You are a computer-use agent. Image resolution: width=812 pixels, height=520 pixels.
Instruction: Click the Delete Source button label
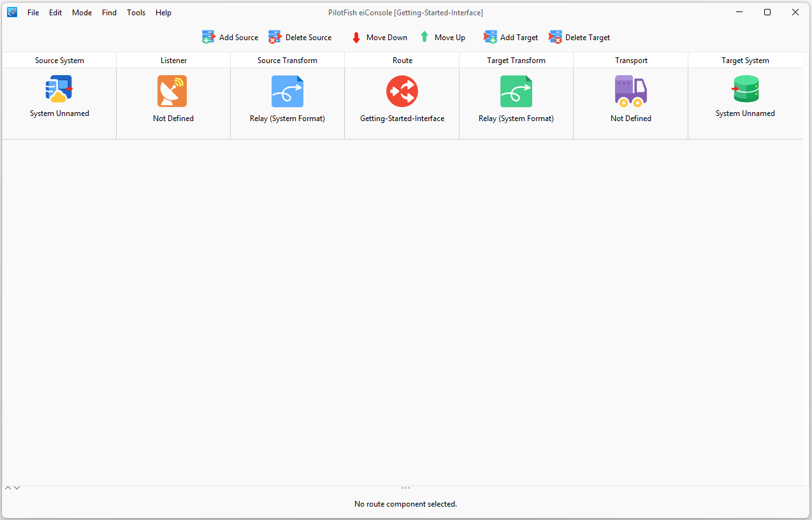click(308, 38)
